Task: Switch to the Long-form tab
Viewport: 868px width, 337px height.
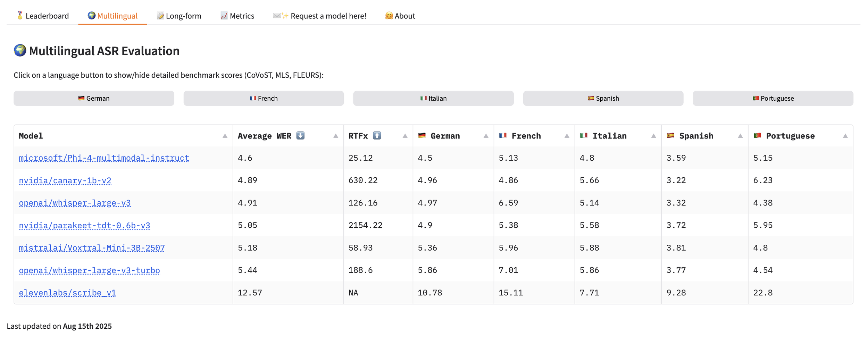Action: 179,16
